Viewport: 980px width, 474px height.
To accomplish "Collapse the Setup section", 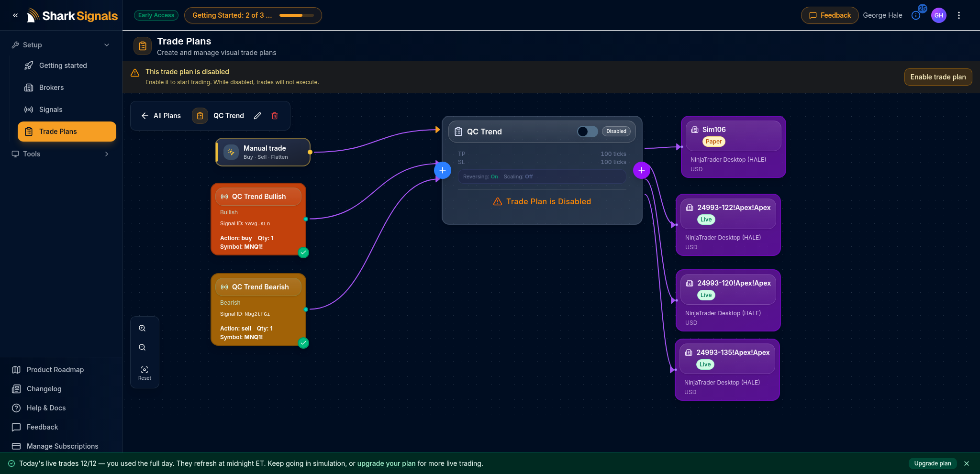I will (x=61, y=45).
